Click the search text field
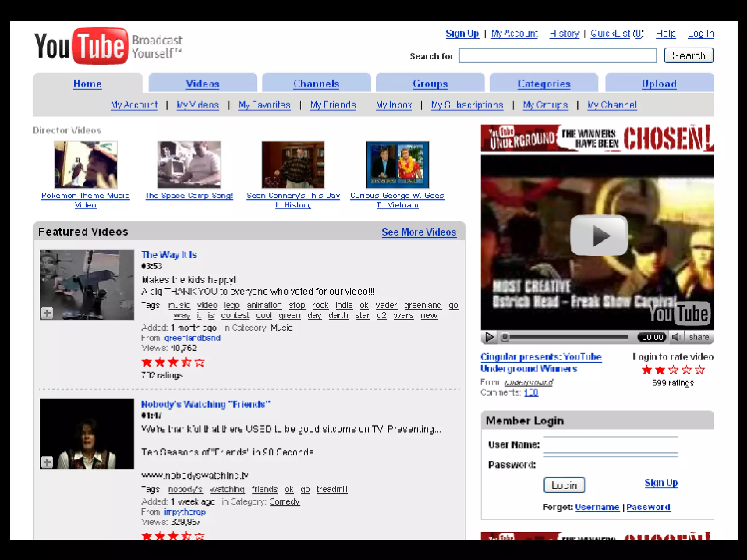Viewport: 747px width, 560px height. (557, 55)
